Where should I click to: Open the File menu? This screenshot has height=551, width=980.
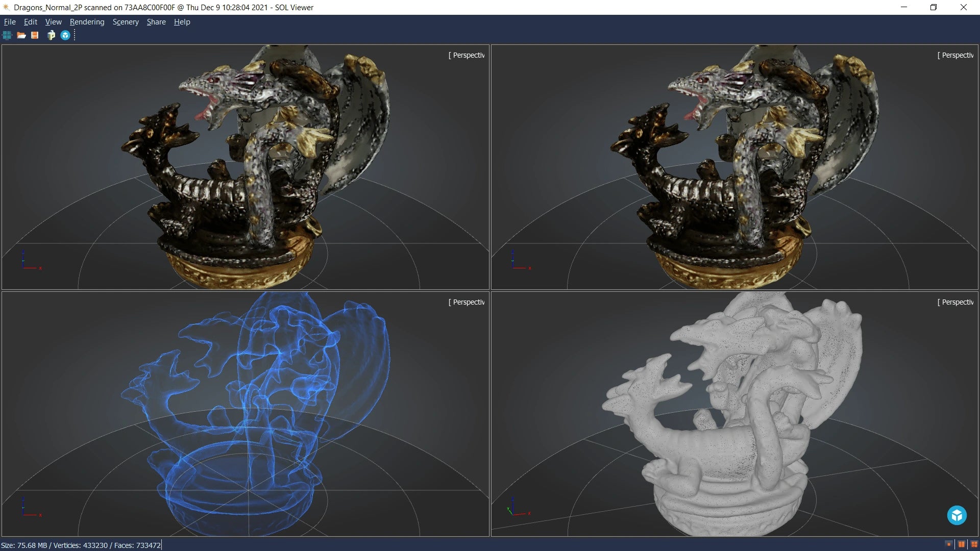[10, 22]
